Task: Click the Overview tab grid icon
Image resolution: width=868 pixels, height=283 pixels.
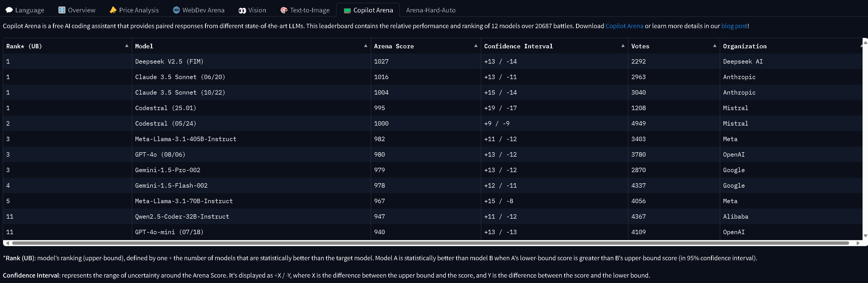Action: (x=62, y=10)
